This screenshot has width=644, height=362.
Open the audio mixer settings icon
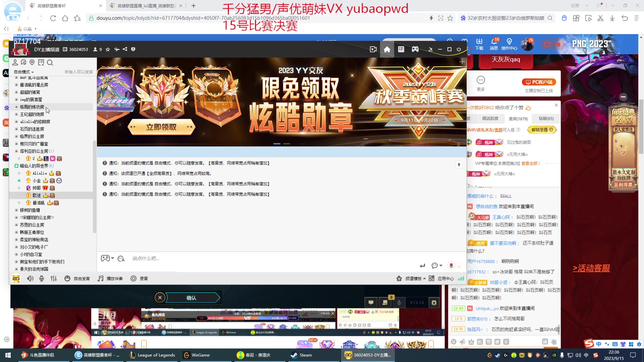54,279
